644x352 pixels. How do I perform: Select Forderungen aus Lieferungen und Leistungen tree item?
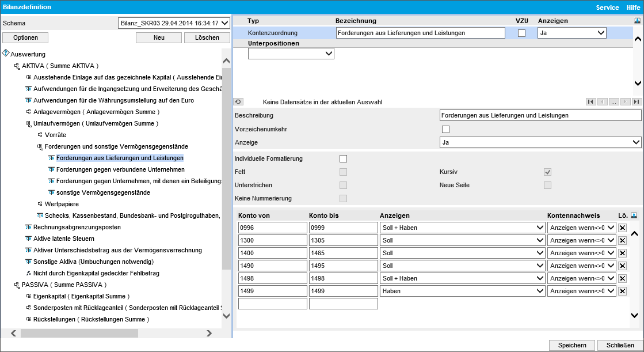[120, 158]
